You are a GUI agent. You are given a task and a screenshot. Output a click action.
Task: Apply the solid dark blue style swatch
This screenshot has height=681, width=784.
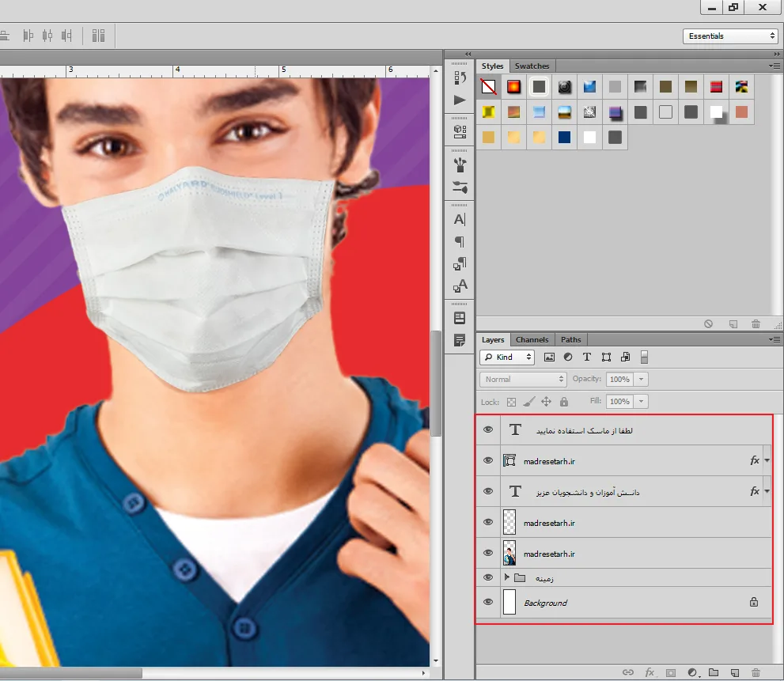565,138
